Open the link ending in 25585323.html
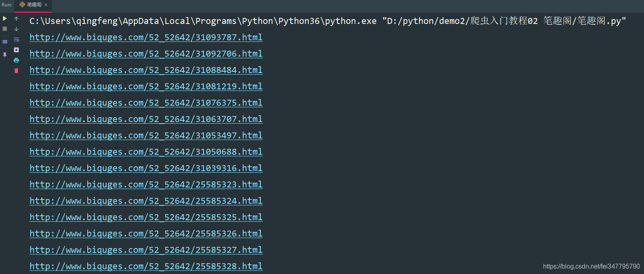 pos(146,185)
